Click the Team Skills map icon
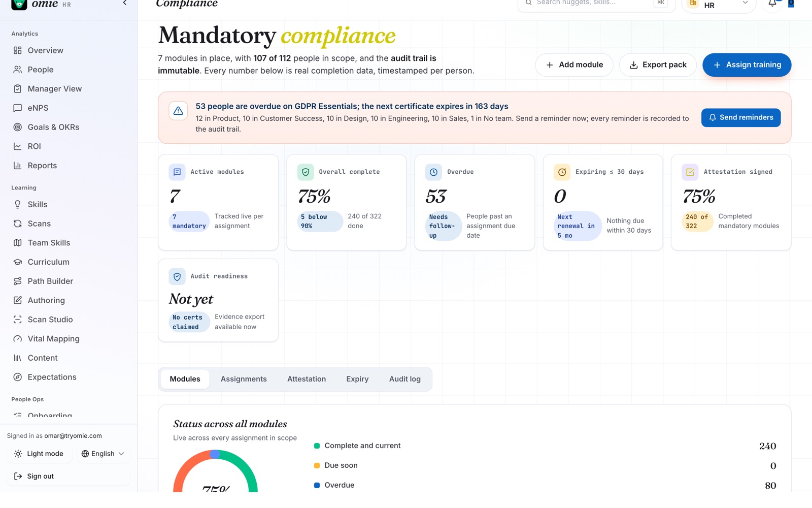Screen dimensions: 812x508 point(18,243)
